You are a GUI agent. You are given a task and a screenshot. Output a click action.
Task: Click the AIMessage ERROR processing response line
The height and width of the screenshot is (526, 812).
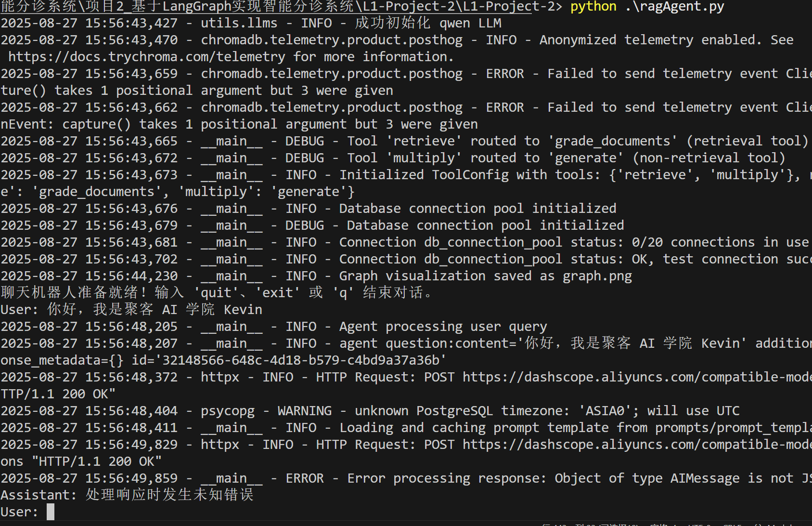pyautogui.click(x=406, y=478)
